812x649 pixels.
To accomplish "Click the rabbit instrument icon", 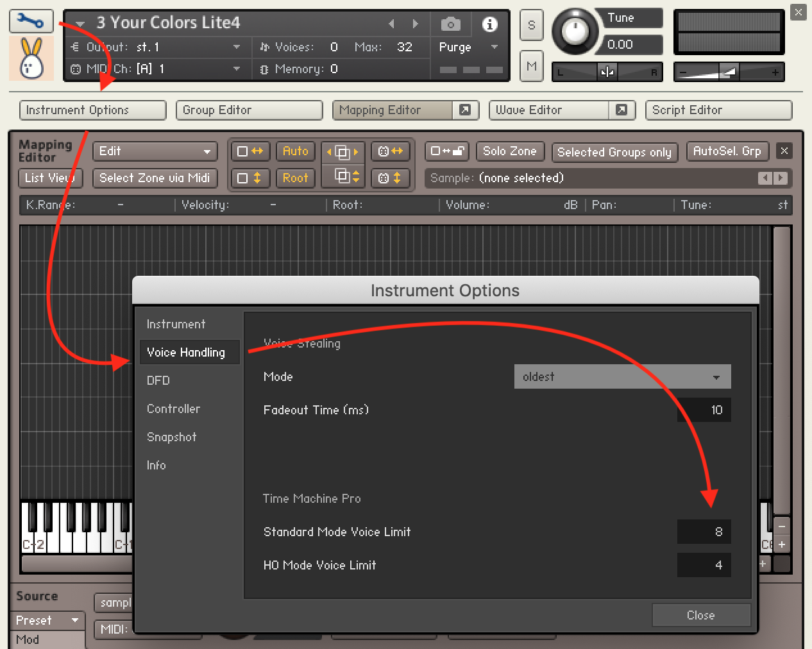I will (31, 58).
